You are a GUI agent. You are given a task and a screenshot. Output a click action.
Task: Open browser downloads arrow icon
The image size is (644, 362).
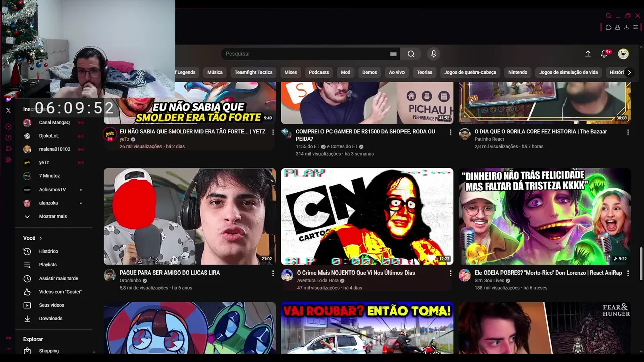[x=626, y=27]
